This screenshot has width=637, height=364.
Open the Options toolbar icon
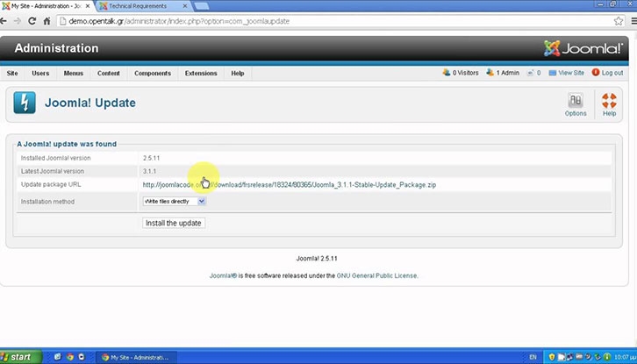[576, 103]
